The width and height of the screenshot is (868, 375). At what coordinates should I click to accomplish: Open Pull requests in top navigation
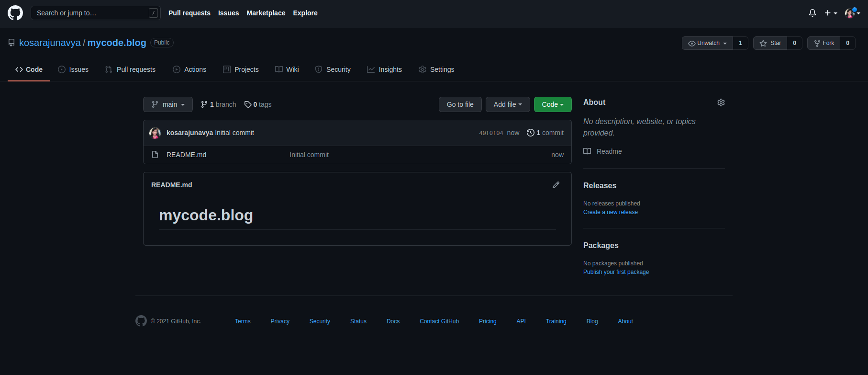[x=189, y=13]
